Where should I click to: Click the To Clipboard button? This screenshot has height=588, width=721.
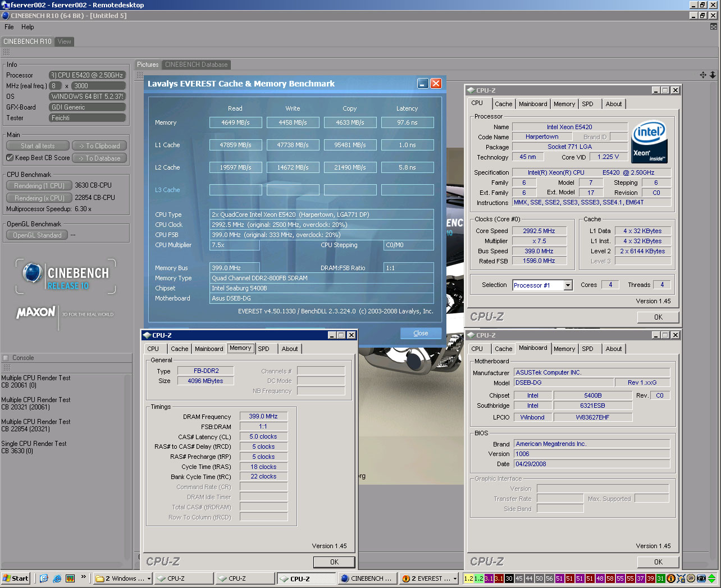coord(99,146)
